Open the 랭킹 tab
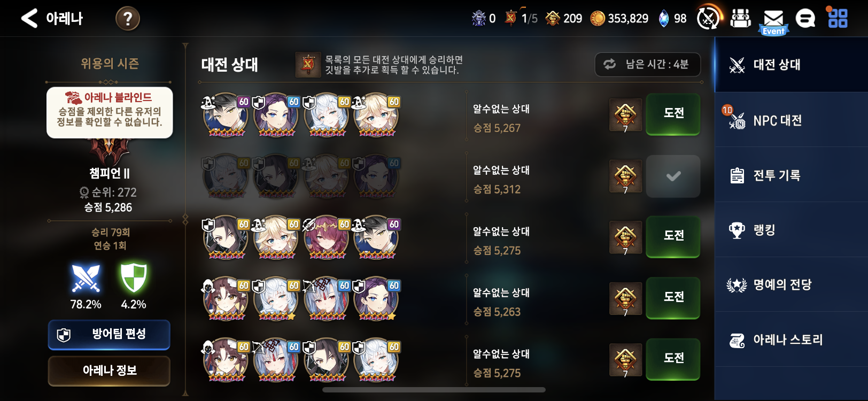This screenshot has width=868, height=401. point(791,230)
